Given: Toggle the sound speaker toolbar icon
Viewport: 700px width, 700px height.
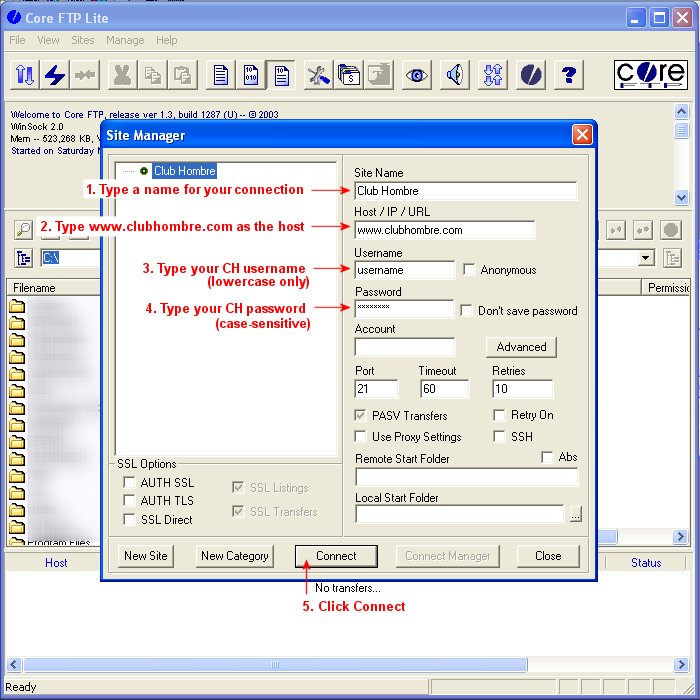Looking at the screenshot, I should pos(455,75).
